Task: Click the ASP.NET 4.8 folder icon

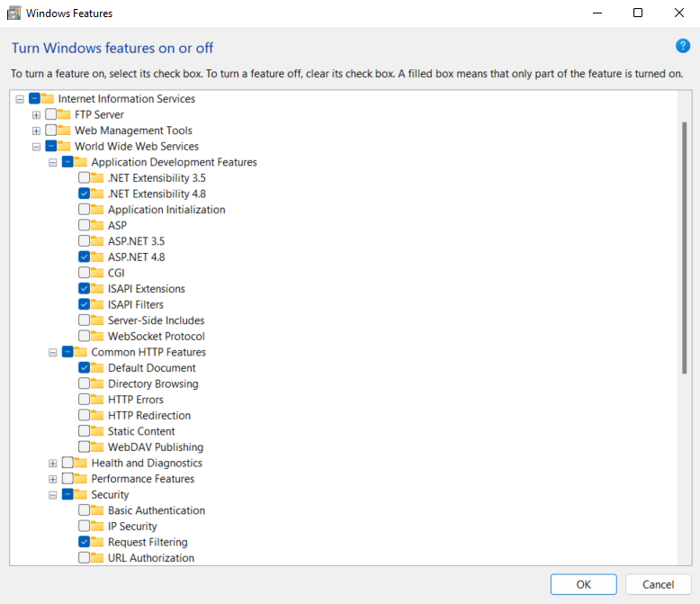Action: tap(97, 257)
